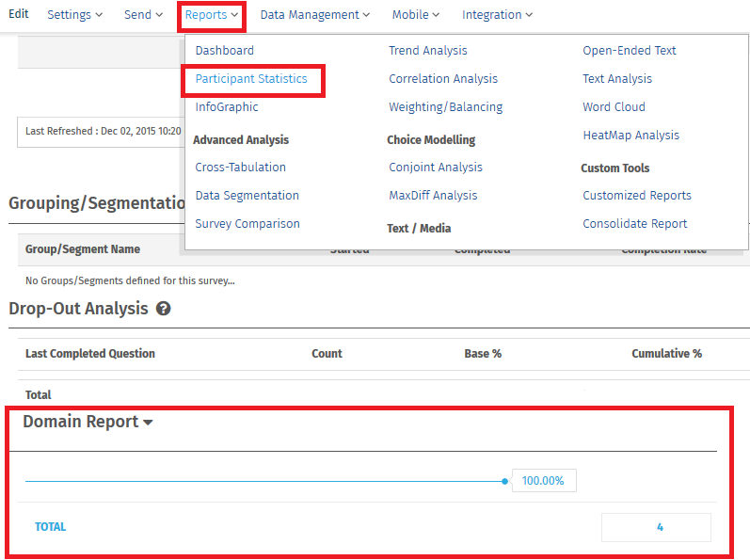
Task: Open Consolidate Report option
Action: [x=635, y=223]
